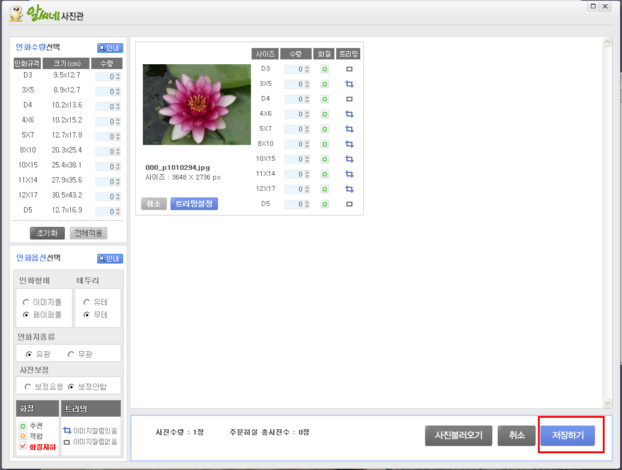Click the crop icon in the 3X5 row

point(350,84)
